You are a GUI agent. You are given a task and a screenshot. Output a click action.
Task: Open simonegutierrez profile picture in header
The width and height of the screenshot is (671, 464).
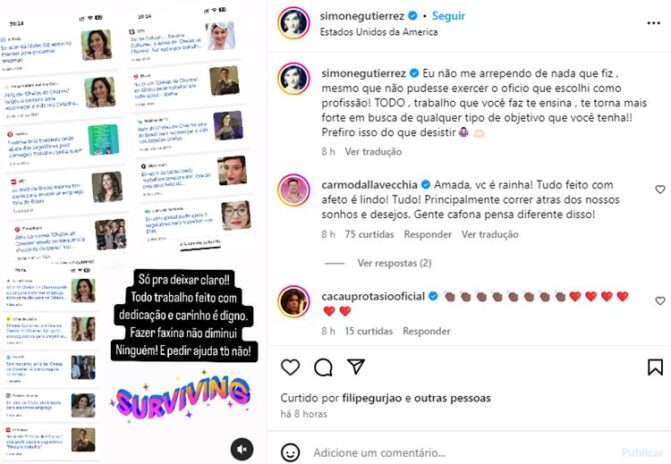(x=294, y=23)
